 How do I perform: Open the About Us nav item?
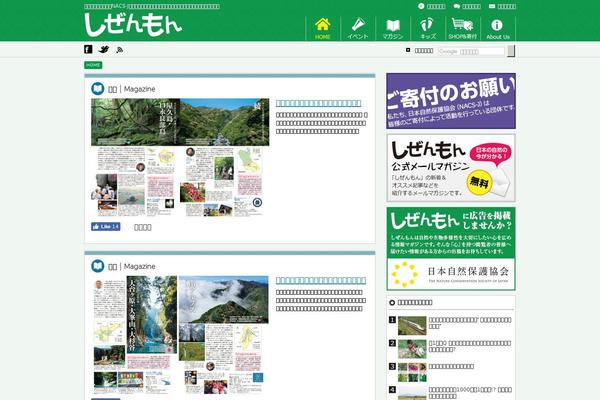tap(498, 28)
